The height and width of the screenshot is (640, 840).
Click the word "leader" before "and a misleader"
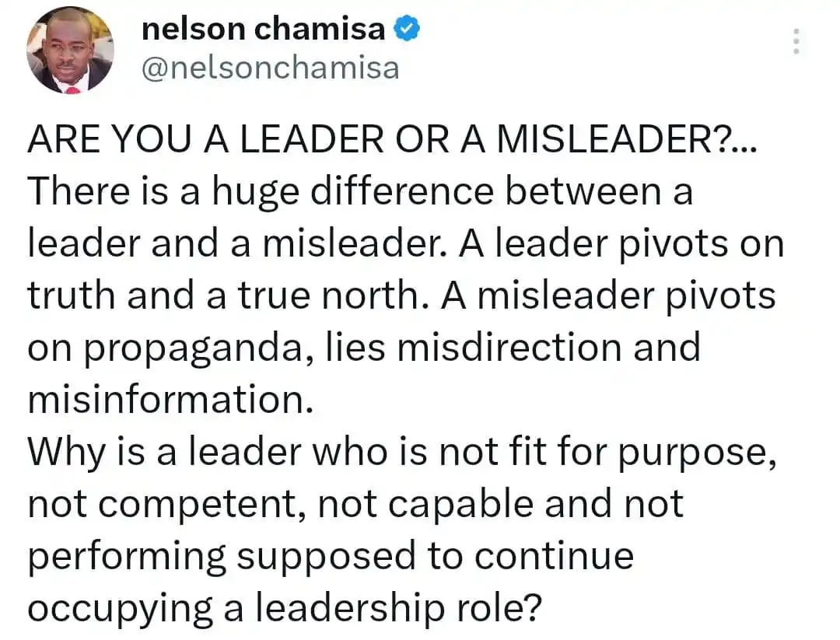click(83, 243)
